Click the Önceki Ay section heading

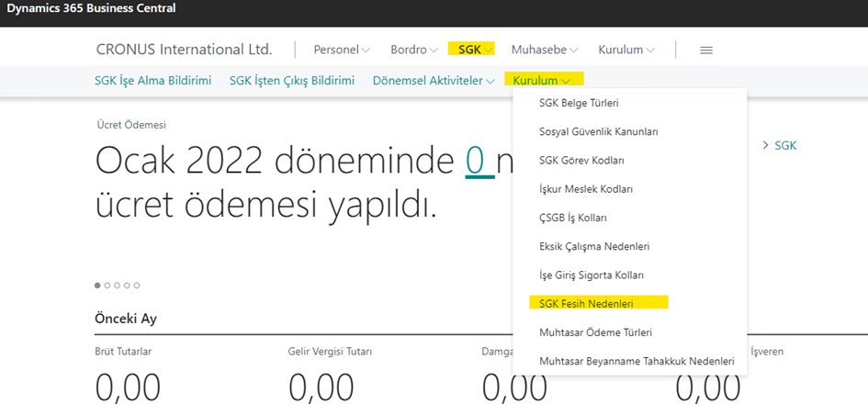click(x=126, y=320)
